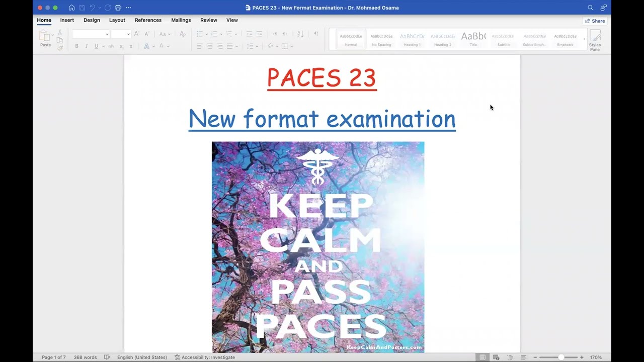This screenshot has height=362, width=644.
Task: Print document using printer icon
Action: pyautogui.click(x=118, y=8)
